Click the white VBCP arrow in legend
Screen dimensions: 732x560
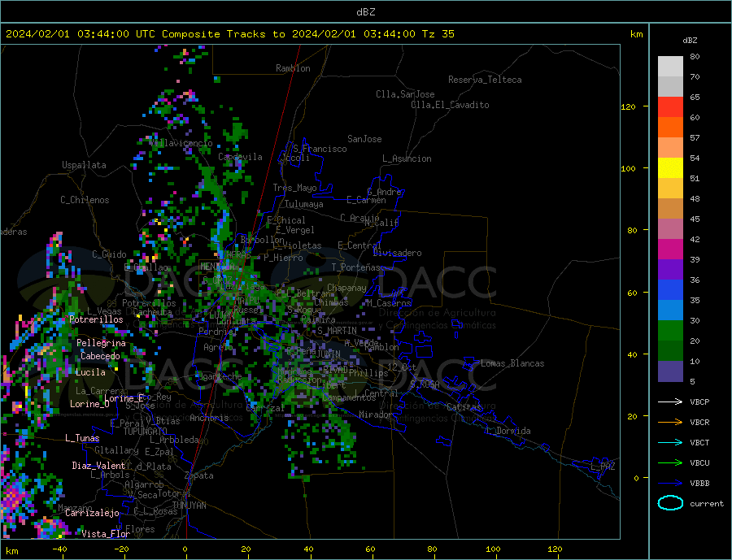(x=670, y=402)
